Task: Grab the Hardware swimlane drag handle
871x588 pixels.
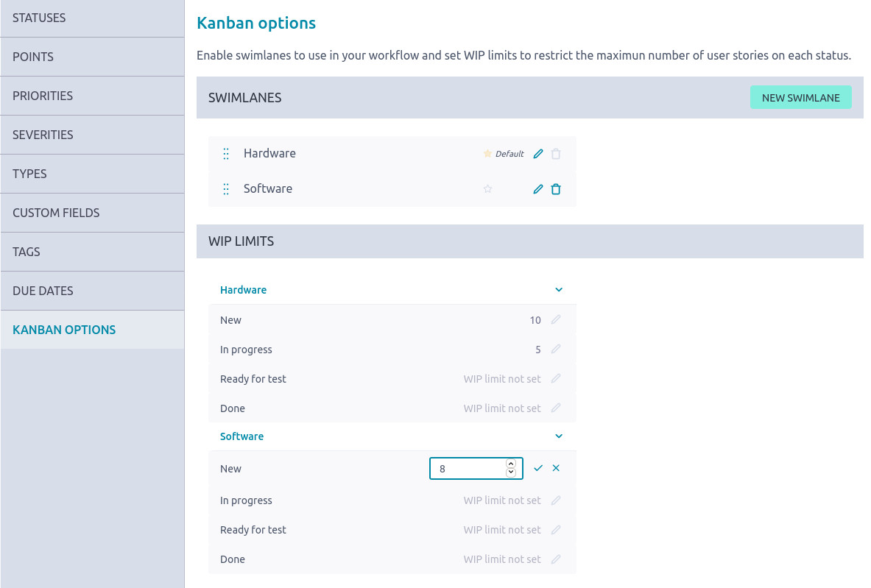Action: click(226, 154)
